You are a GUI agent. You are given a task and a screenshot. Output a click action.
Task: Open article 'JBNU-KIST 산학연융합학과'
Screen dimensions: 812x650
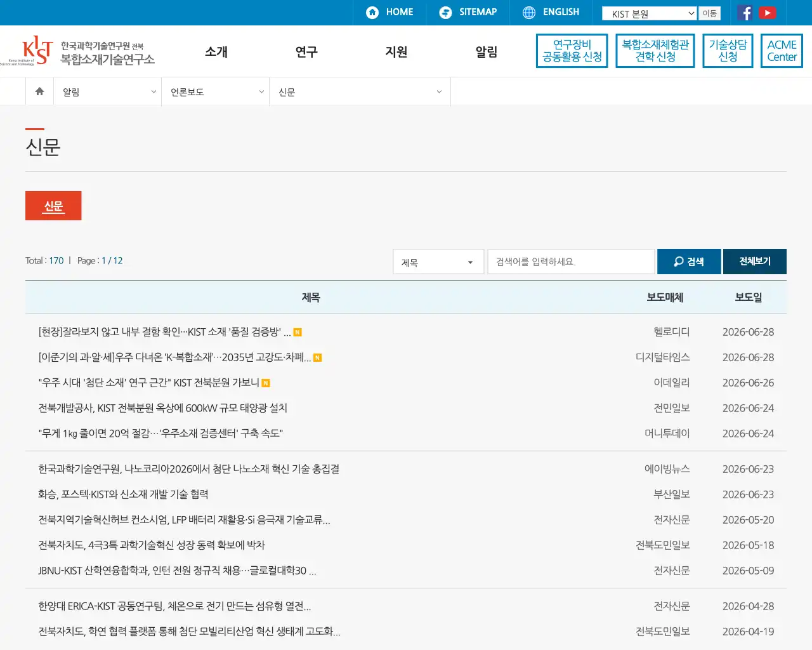(177, 571)
